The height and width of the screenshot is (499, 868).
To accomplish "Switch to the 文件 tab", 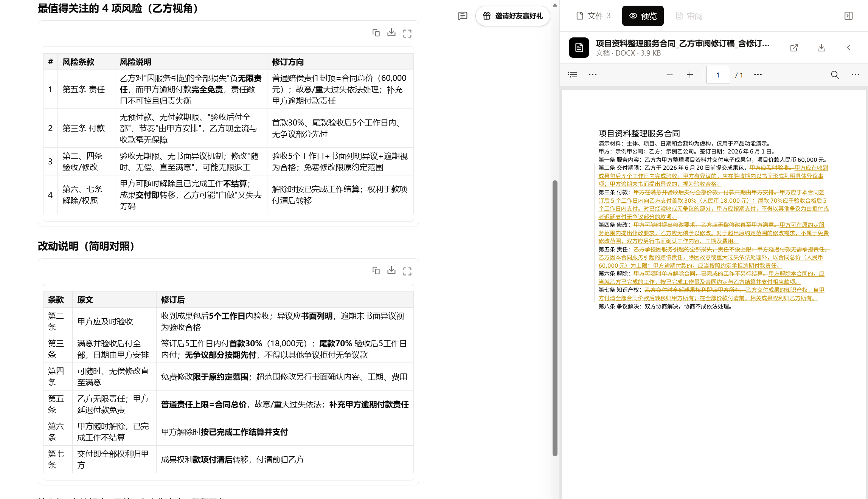I will [x=593, y=16].
